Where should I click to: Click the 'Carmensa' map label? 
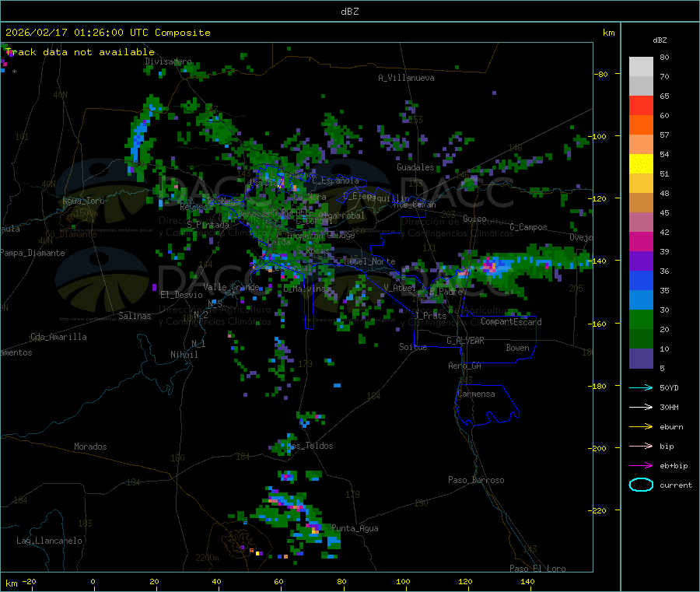476,394
